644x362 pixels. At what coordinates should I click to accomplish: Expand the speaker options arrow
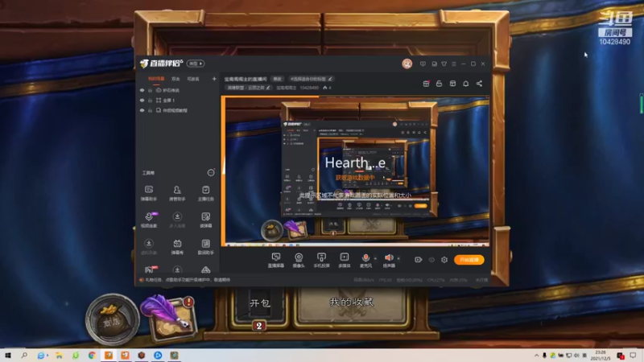click(x=398, y=258)
